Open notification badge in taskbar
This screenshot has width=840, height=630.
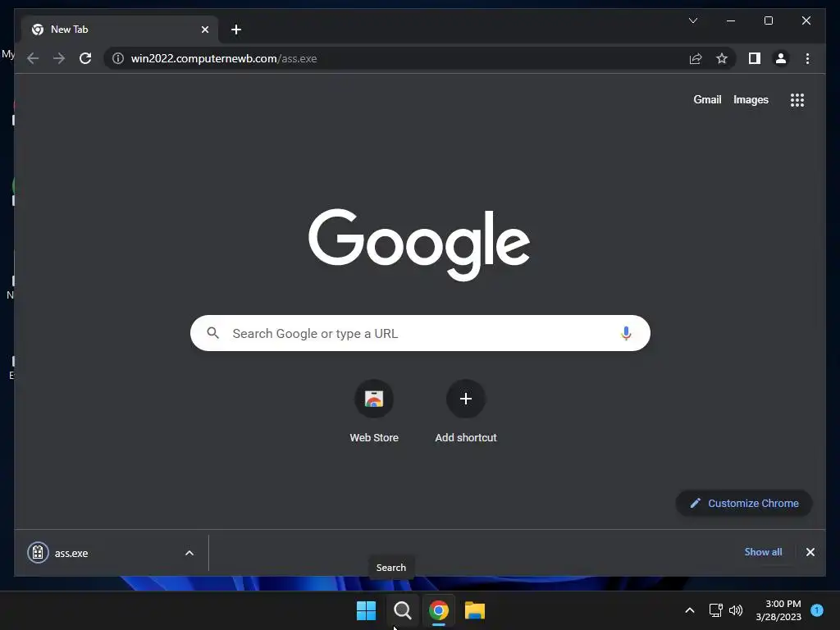click(x=817, y=610)
